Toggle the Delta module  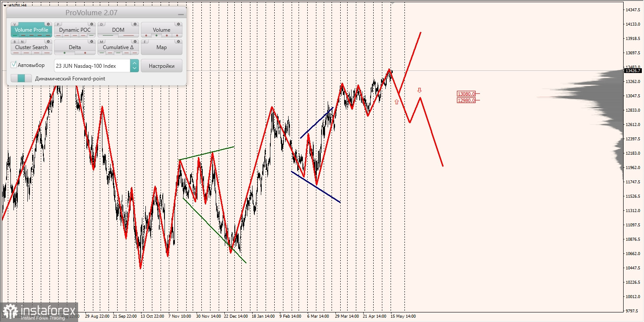tap(75, 47)
